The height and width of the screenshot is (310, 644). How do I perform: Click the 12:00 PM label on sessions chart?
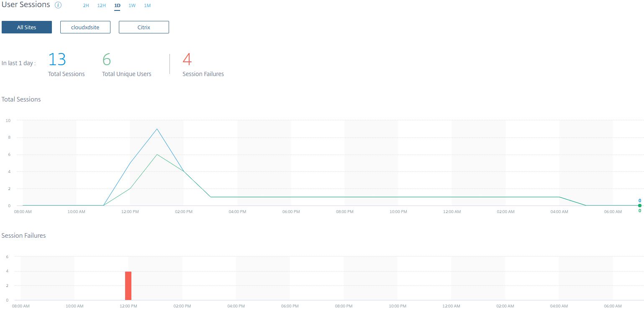click(130, 212)
